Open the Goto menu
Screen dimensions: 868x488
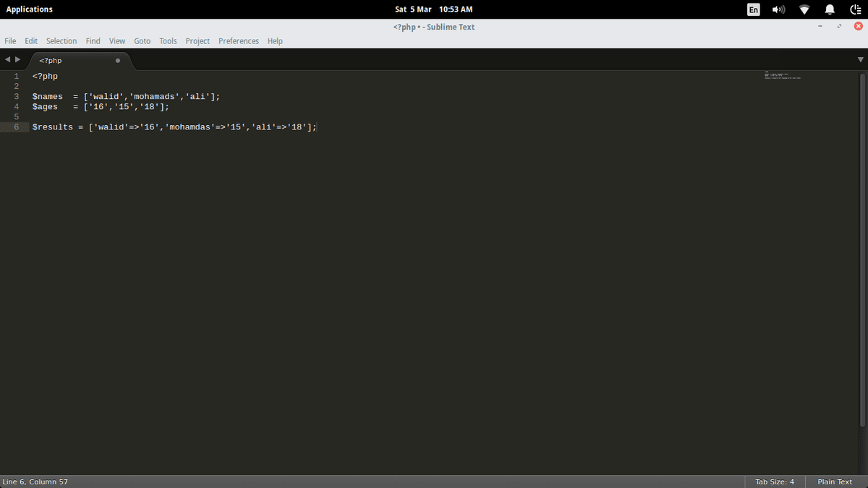(x=142, y=41)
